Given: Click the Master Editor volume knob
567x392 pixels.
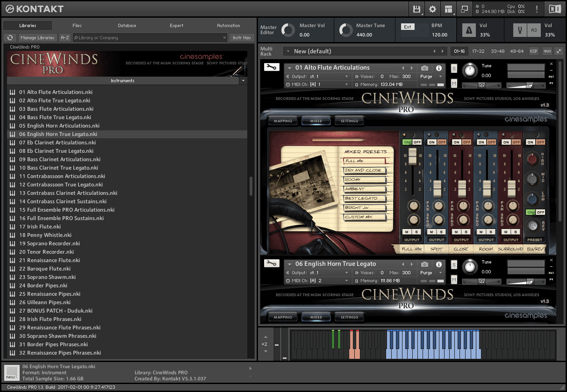Looking at the screenshot, I should pos(288,30).
